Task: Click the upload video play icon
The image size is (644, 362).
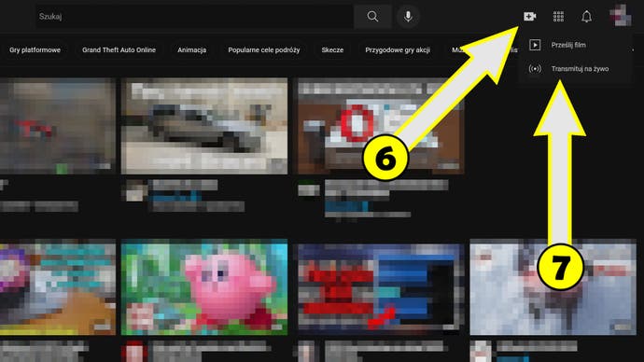Action: click(535, 45)
